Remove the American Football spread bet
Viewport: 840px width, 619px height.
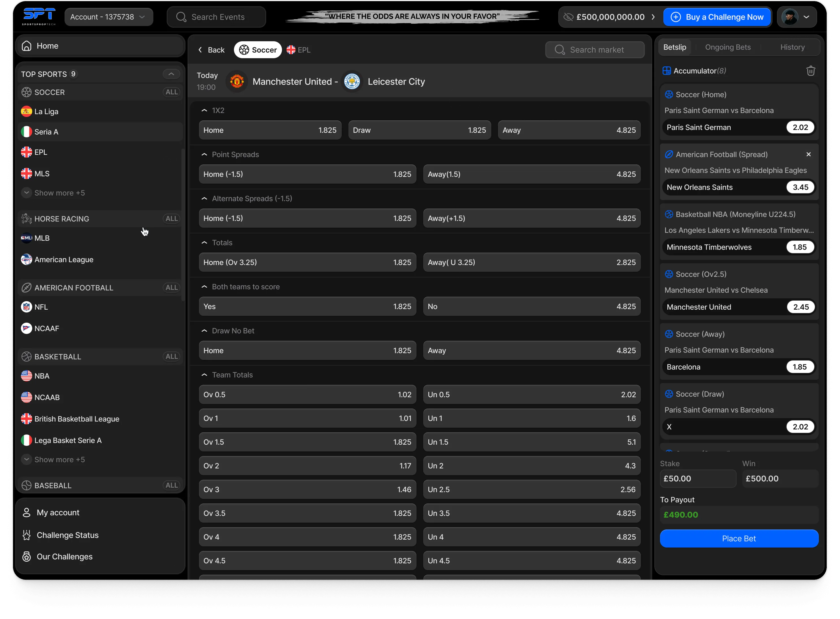point(808,154)
